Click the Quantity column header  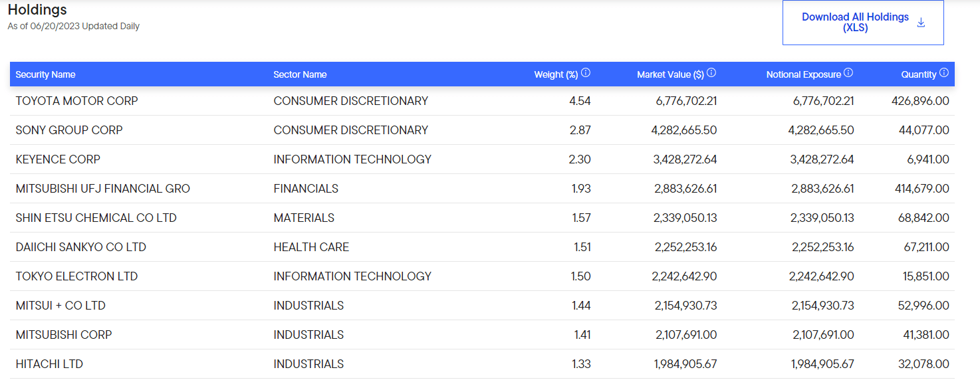click(x=919, y=74)
